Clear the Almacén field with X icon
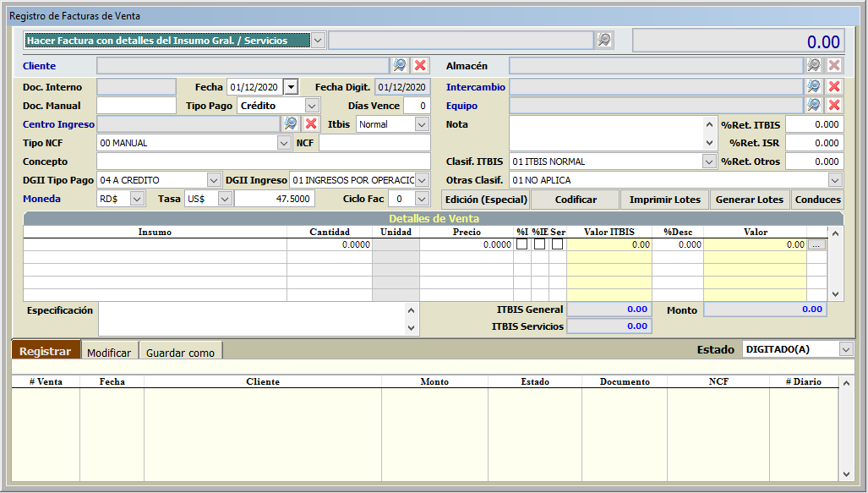 [x=834, y=65]
